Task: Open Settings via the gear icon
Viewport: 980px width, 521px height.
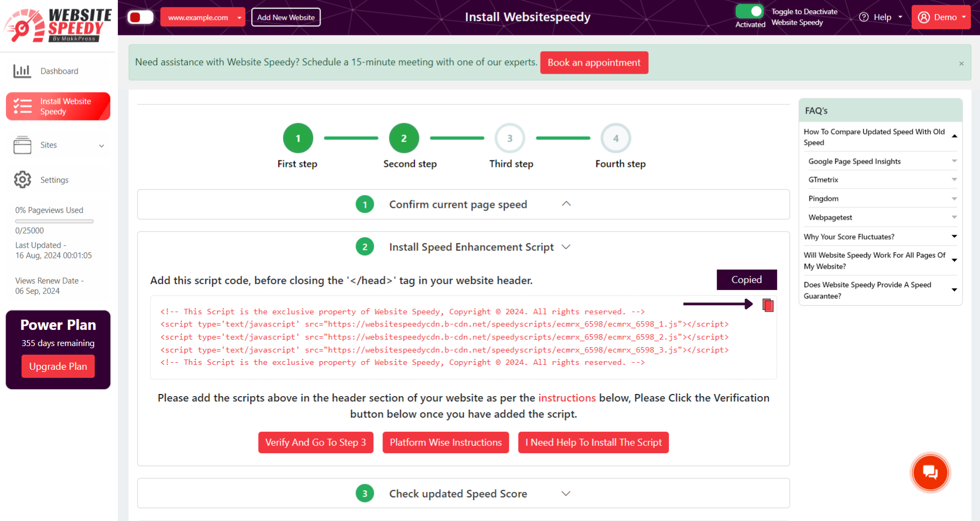Action: (x=22, y=180)
